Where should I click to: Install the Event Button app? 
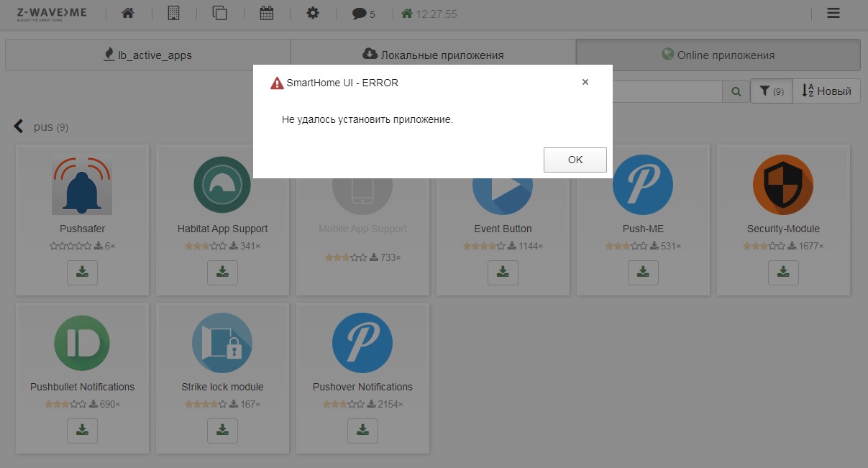pos(503,272)
